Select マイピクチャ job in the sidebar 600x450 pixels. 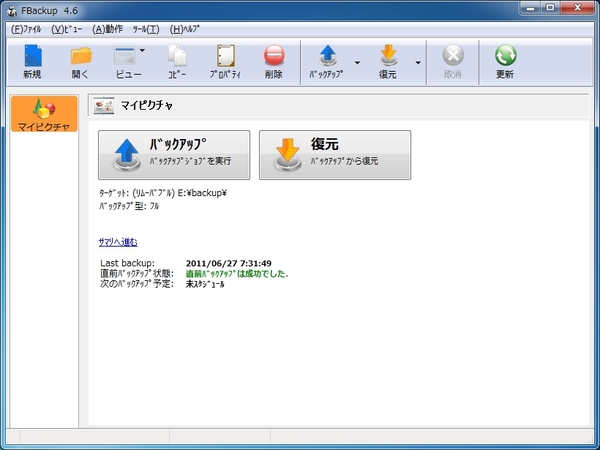[44, 114]
